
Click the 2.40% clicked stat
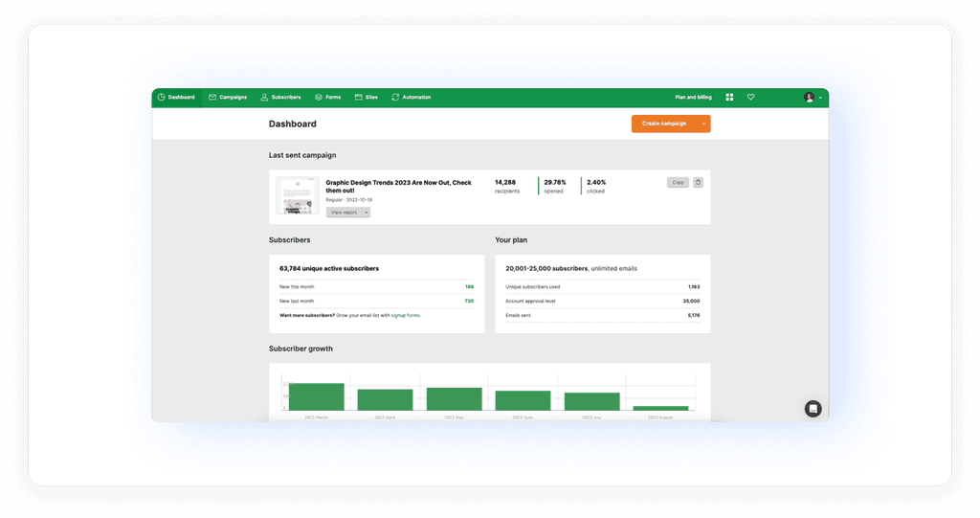pos(596,187)
